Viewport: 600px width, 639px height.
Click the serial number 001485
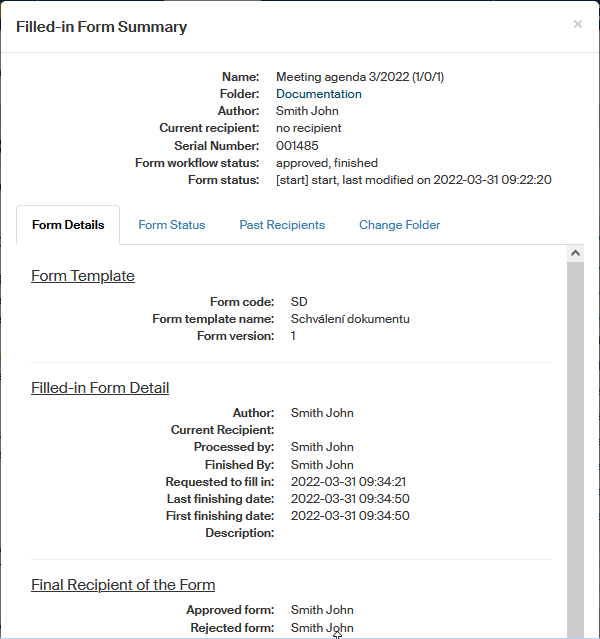297,146
